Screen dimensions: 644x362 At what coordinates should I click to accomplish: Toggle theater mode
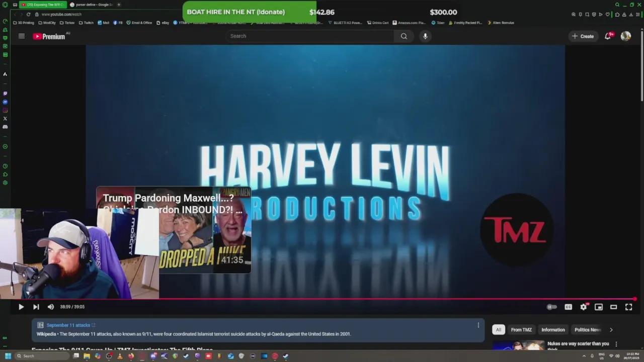coord(614,307)
